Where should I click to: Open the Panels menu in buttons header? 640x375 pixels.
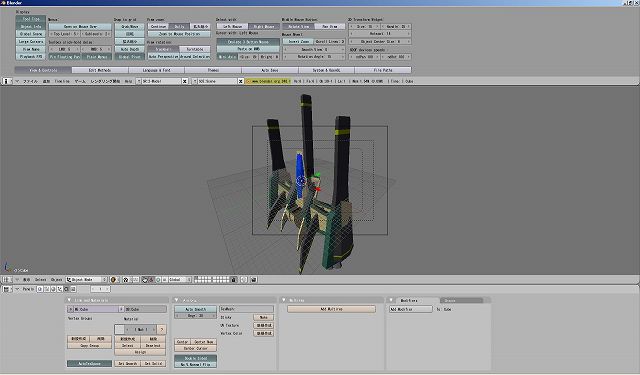click(x=28, y=289)
